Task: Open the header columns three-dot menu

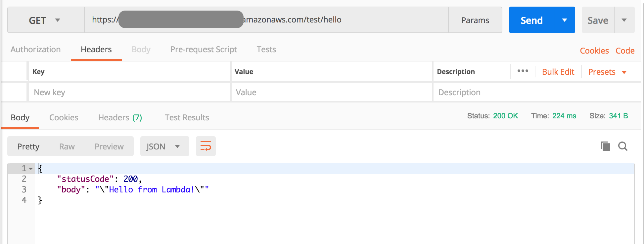Action: (x=523, y=71)
